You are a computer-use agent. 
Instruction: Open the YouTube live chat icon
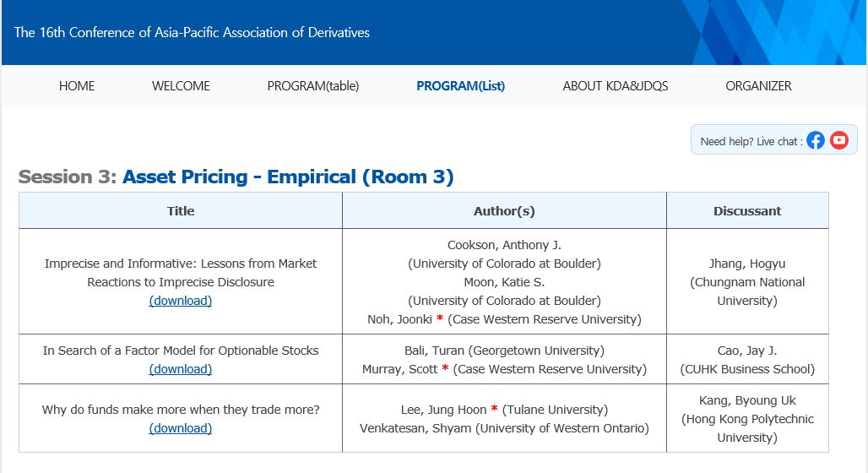(x=839, y=140)
